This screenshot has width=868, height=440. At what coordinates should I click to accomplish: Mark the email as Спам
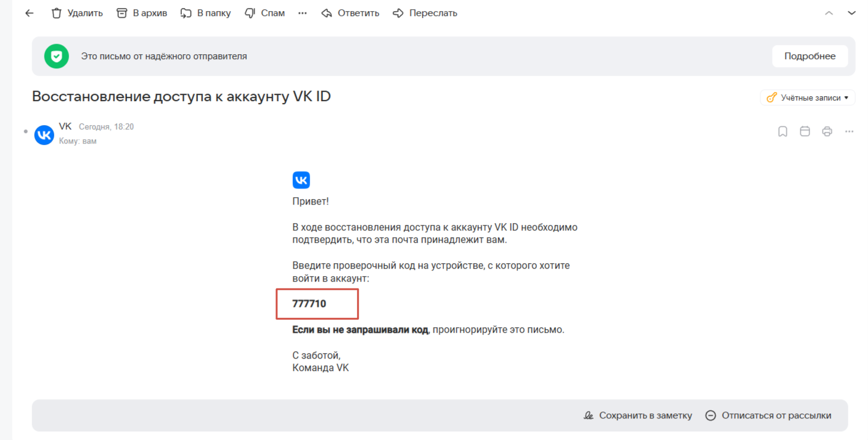[264, 13]
